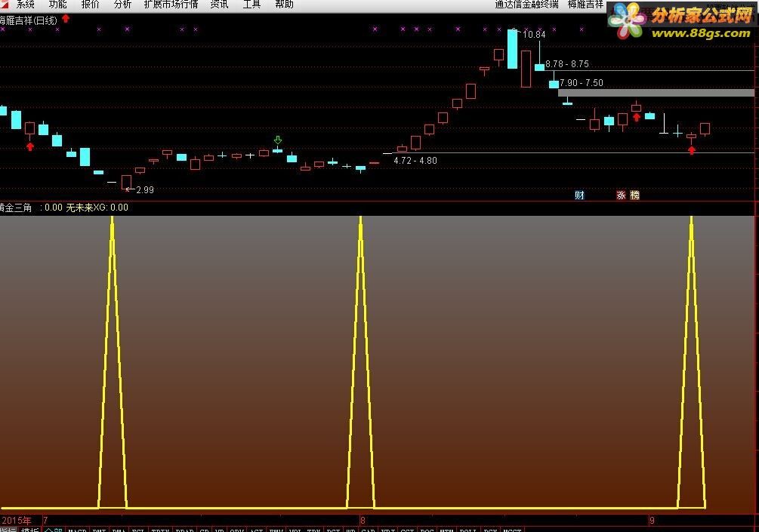Open the 资讯 menu
Image resolution: width=759 pixels, height=532 pixels.
(x=219, y=5)
